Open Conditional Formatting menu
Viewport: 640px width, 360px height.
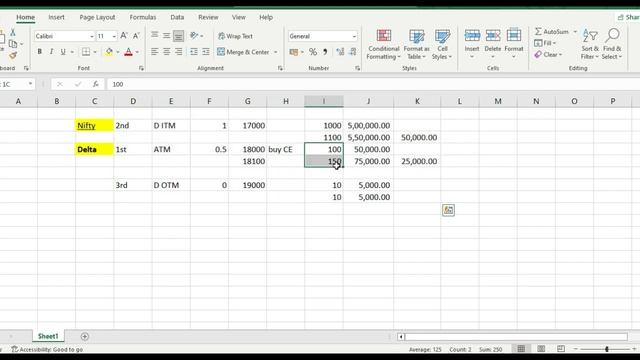click(x=383, y=44)
